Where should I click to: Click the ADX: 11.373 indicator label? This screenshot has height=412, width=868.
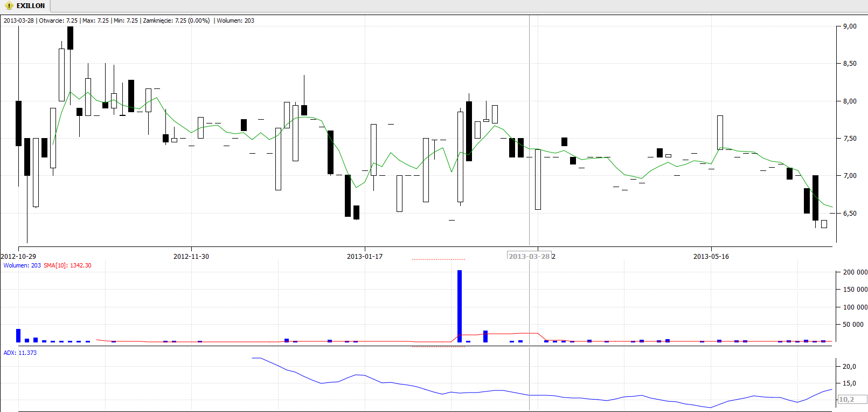pos(20,353)
